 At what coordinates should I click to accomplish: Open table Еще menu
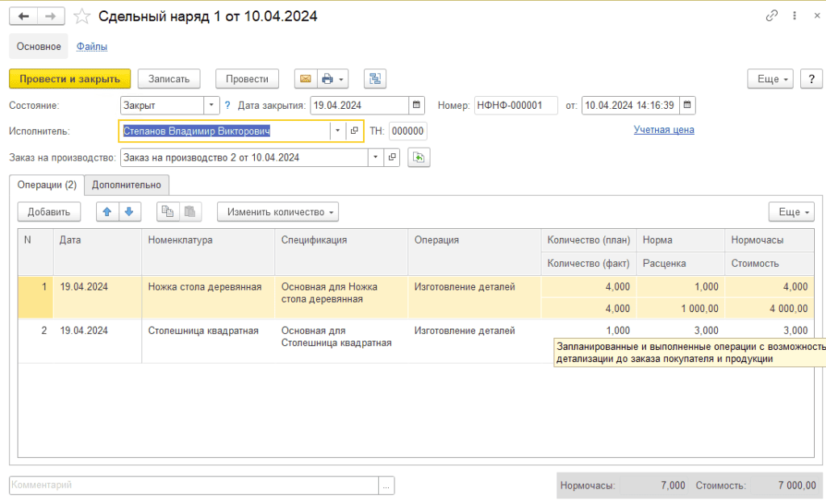click(x=791, y=212)
